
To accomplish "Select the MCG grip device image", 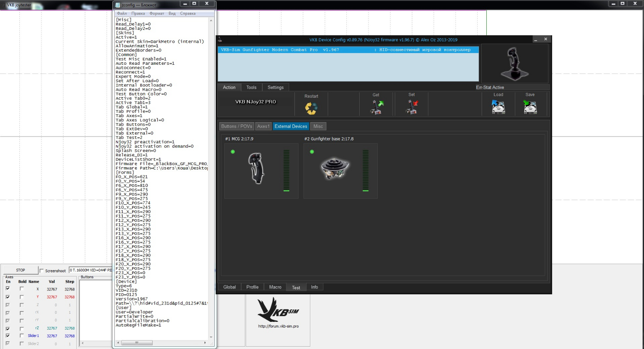I will (256, 168).
